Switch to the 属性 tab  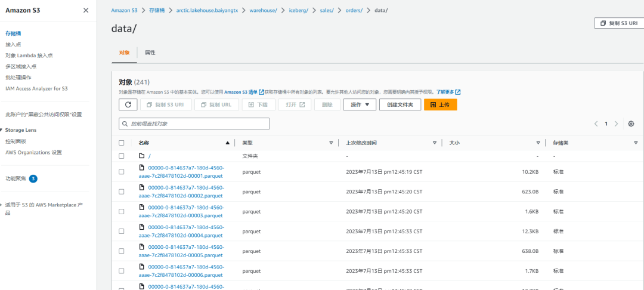click(x=150, y=53)
